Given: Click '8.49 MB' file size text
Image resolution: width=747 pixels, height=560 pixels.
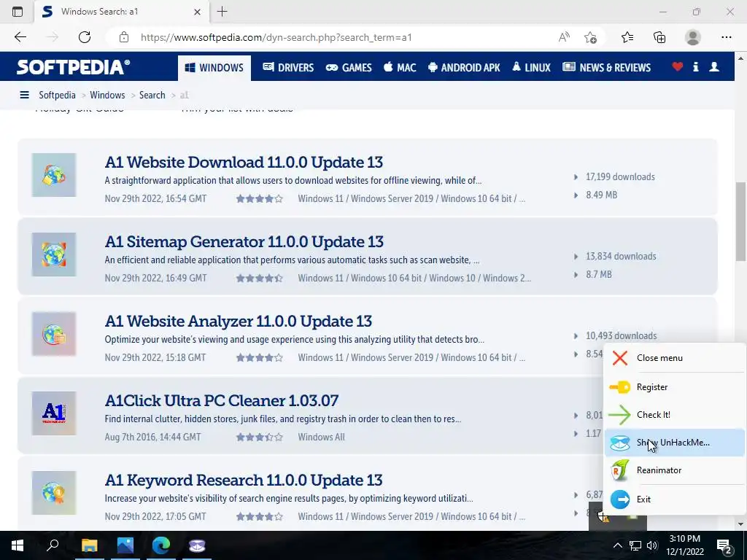Looking at the screenshot, I should coord(601,195).
